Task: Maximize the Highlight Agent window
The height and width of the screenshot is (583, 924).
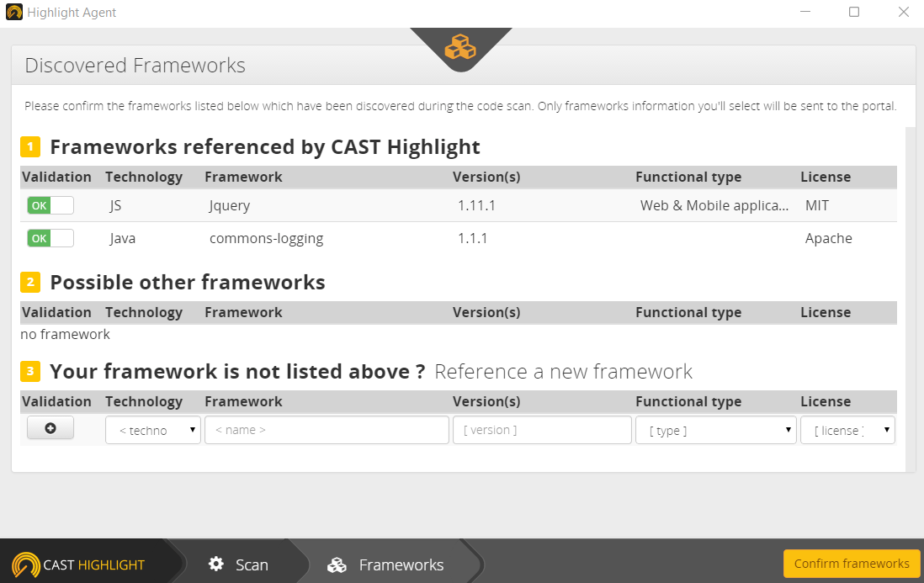Action: (854, 12)
